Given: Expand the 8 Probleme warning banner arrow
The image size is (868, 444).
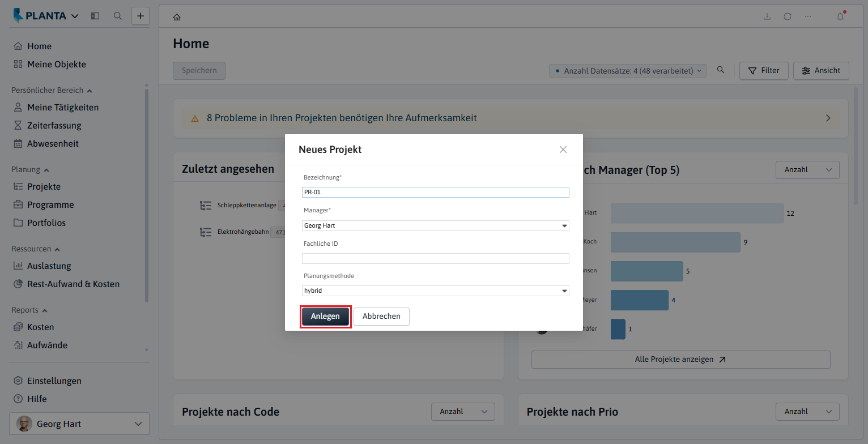Looking at the screenshot, I should [x=828, y=118].
